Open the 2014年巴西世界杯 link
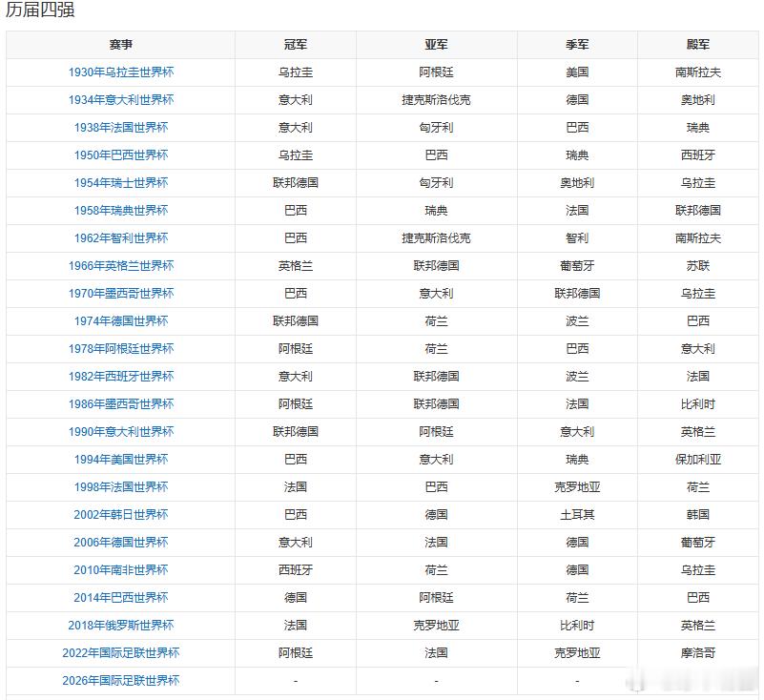This screenshot has height=700, width=764. click(121, 598)
